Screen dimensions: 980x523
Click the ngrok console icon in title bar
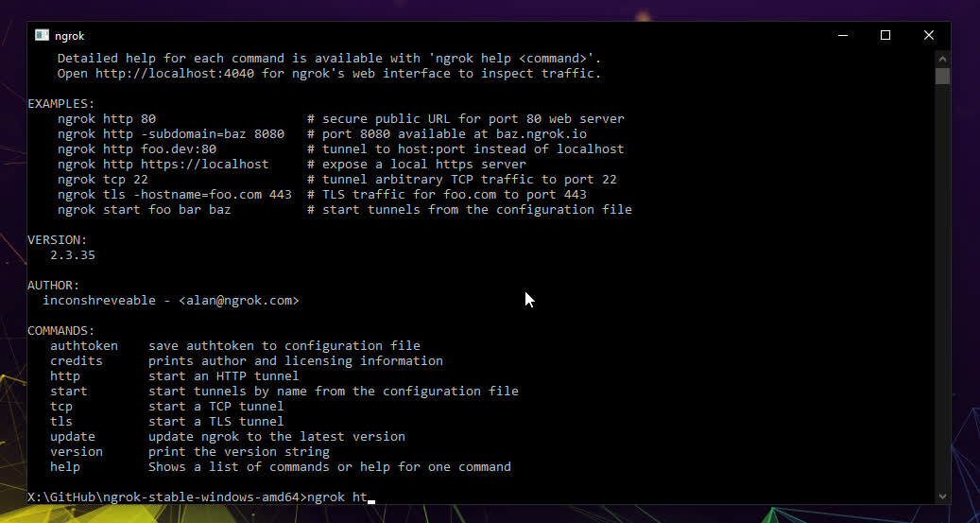pos(42,36)
